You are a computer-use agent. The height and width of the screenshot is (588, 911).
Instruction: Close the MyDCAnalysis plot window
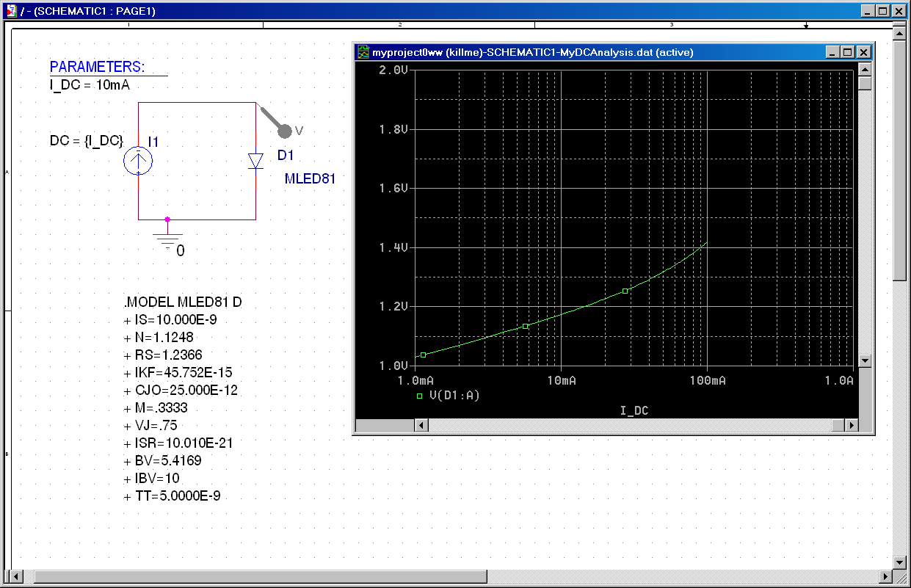click(864, 52)
